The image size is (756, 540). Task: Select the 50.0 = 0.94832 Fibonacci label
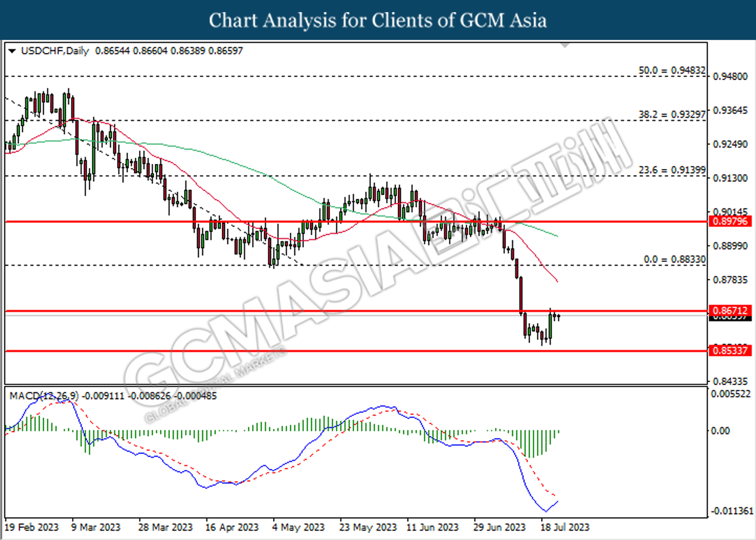(672, 71)
